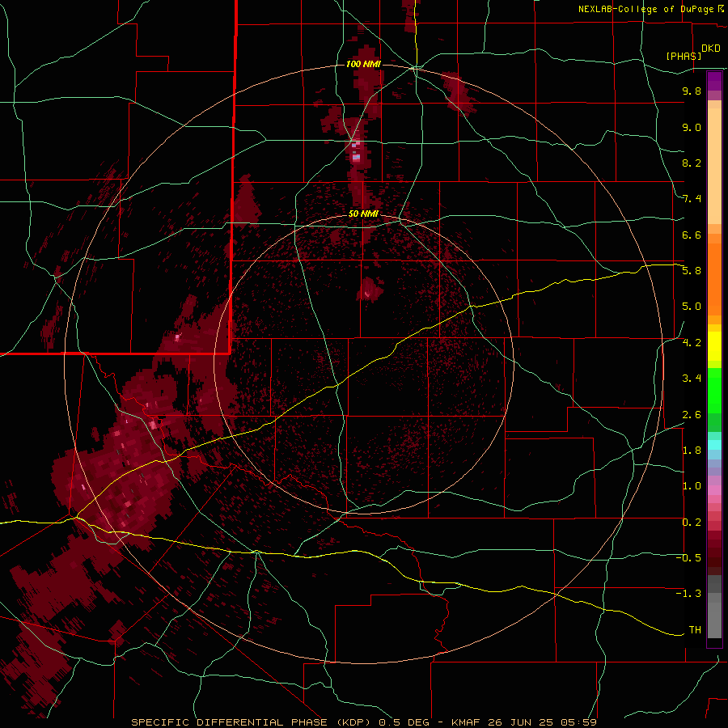
Task: Select the 3.4 legend value
Action: pyautogui.click(x=692, y=379)
